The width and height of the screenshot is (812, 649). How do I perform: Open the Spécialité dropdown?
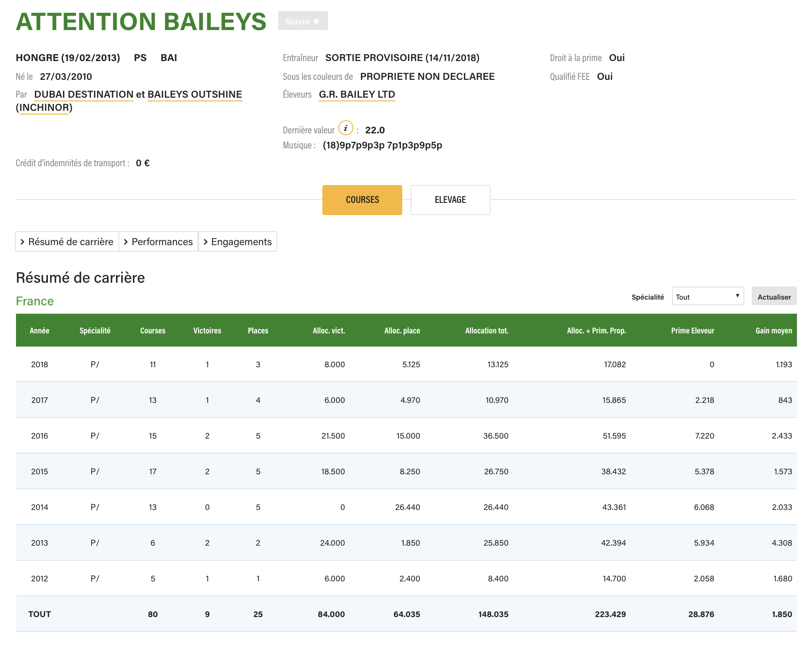pyautogui.click(x=707, y=296)
